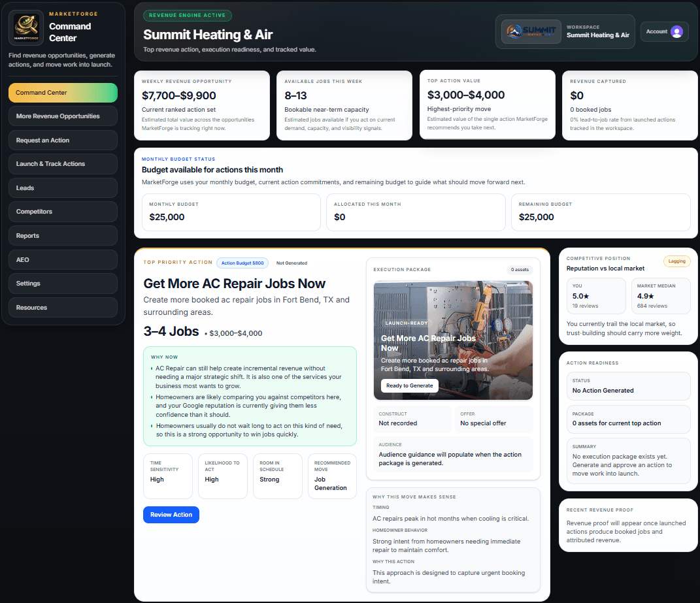Click the Likelihood to Act High tile

(x=222, y=476)
